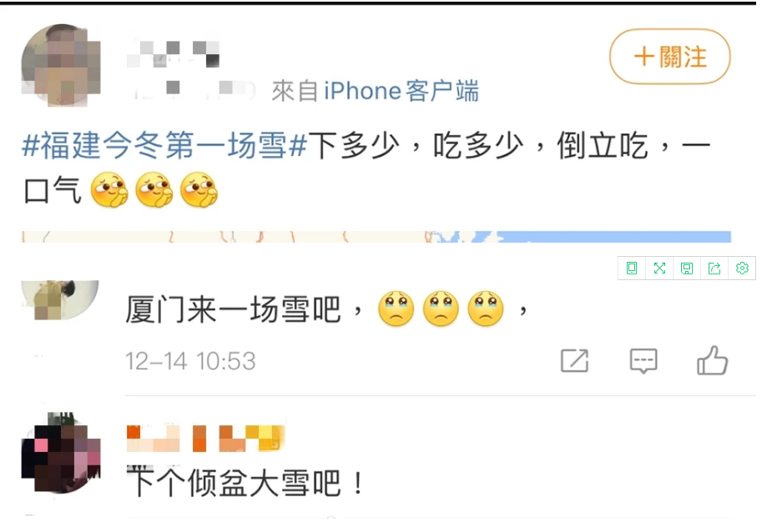Click the +關注 follow button
Viewport: 772px width, 532px height.
point(669,57)
